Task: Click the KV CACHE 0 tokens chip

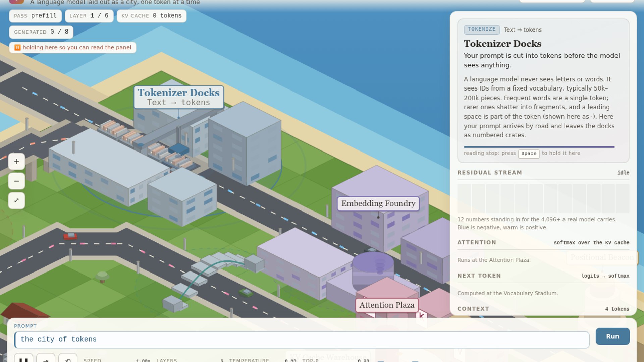Action: click(x=151, y=16)
